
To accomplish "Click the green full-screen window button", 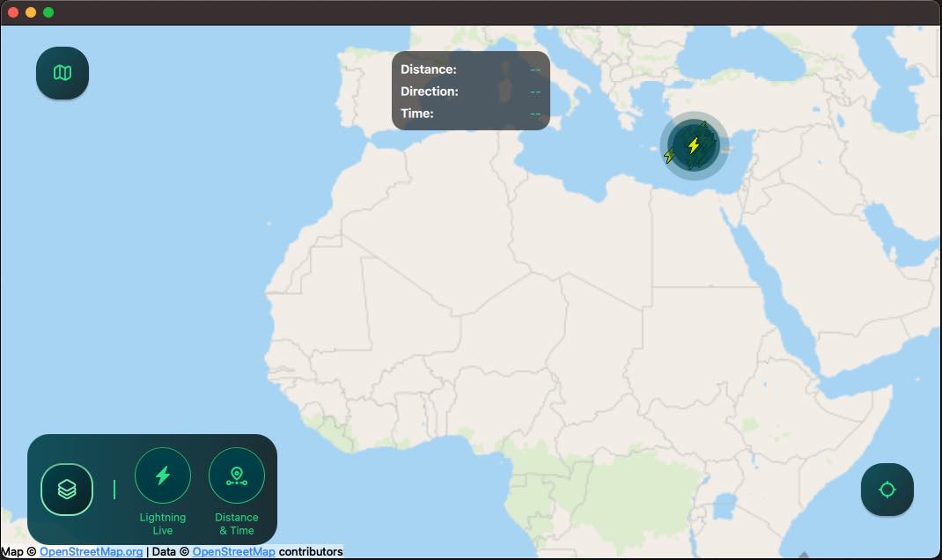I will (x=48, y=12).
